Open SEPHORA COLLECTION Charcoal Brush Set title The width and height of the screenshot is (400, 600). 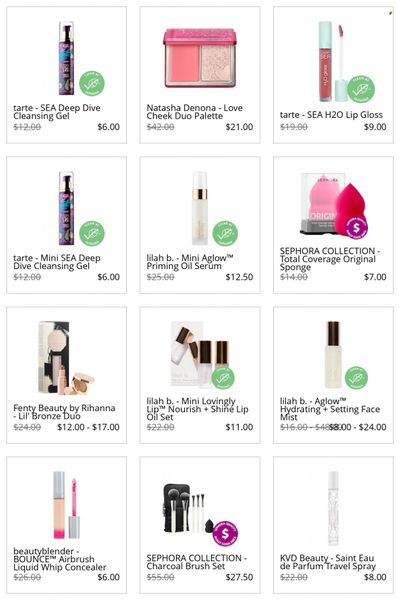click(197, 562)
